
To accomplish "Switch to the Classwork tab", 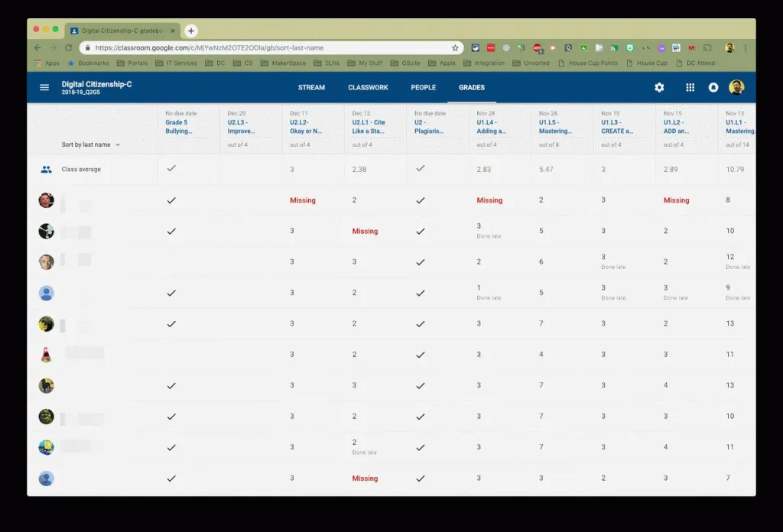I will pos(368,88).
